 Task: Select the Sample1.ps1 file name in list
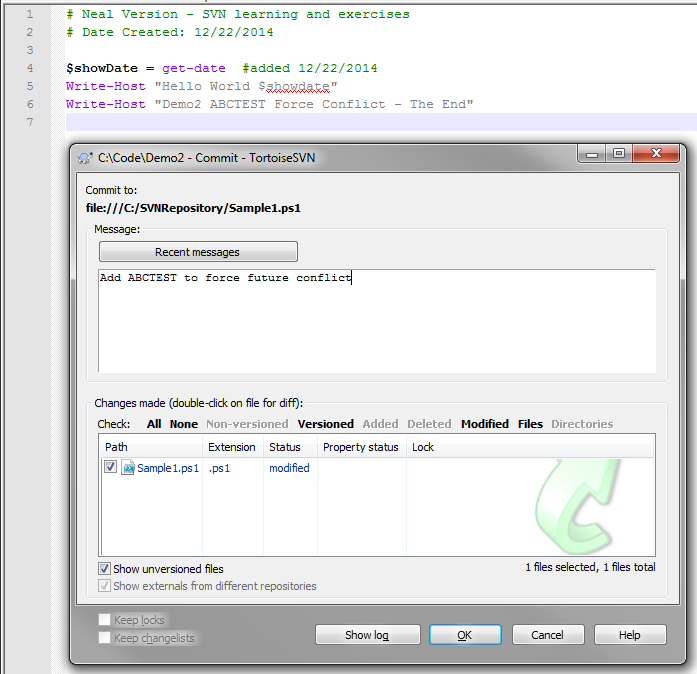point(168,468)
